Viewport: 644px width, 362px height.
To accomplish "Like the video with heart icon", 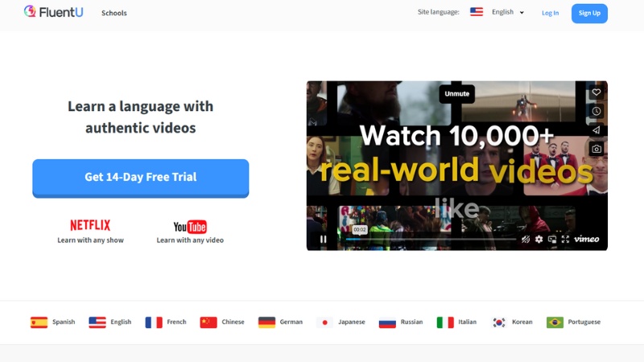I will click(597, 93).
